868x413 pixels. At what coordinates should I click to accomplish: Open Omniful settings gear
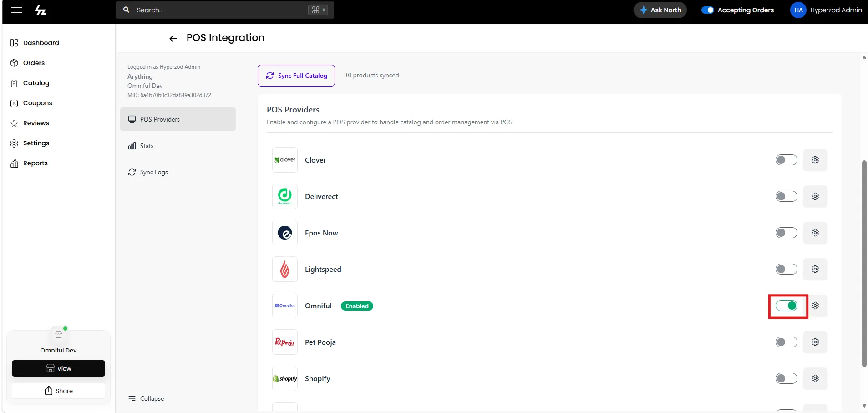coord(816,306)
